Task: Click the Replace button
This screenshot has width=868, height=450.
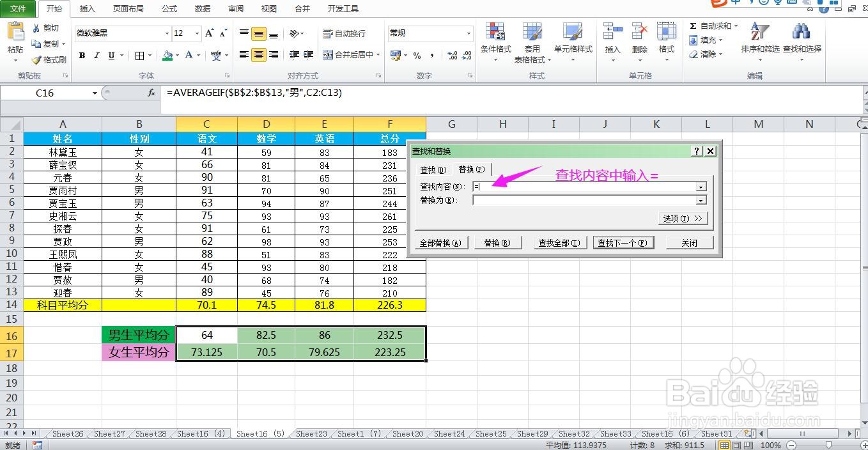Action: click(497, 243)
